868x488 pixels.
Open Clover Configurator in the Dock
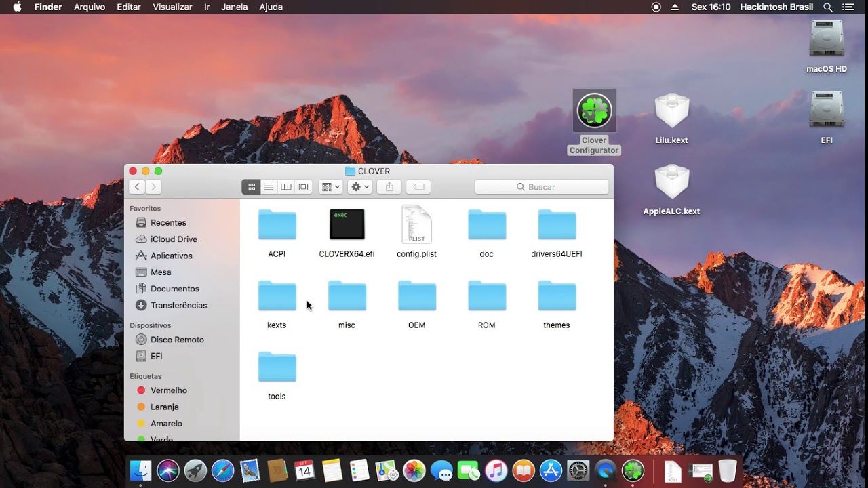pos(633,470)
